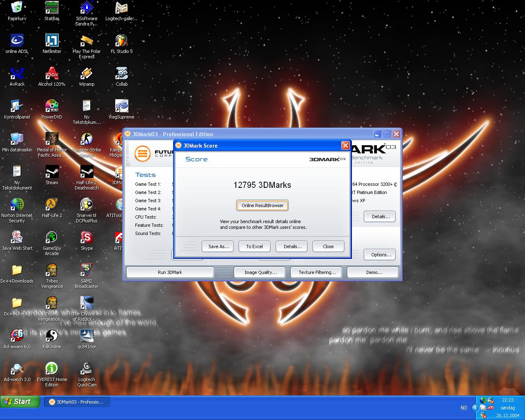The width and height of the screenshot is (525, 420).
Task: Launch FL Studio 5 shortcut
Action: (121, 43)
